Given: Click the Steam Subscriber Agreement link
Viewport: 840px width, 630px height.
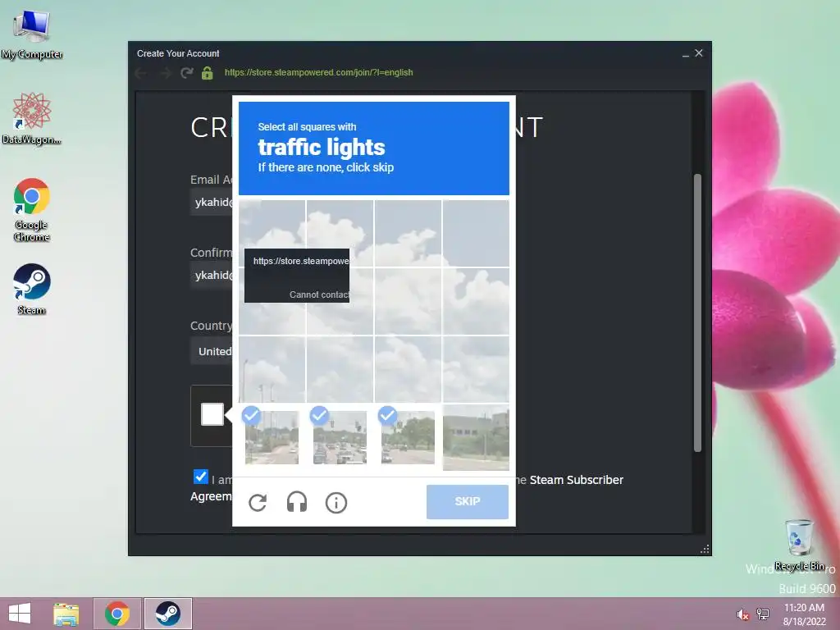Looking at the screenshot, I should [x=577, y=480].
